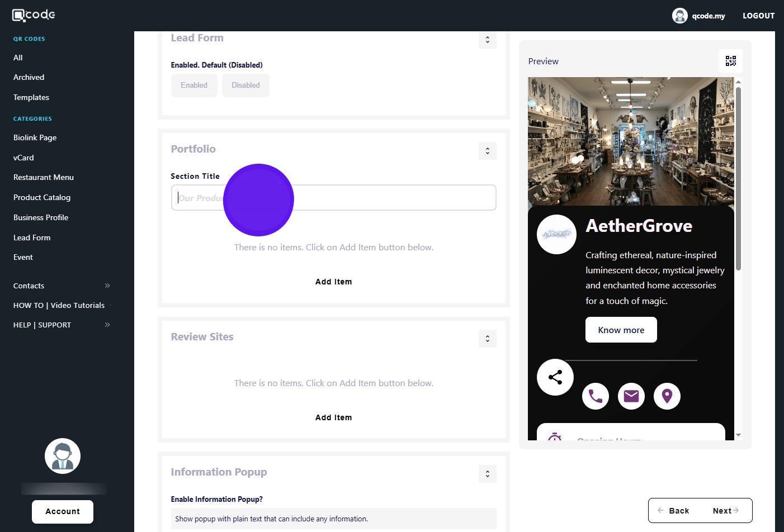Set Lead Form to Disabled

tap(245, 85)
